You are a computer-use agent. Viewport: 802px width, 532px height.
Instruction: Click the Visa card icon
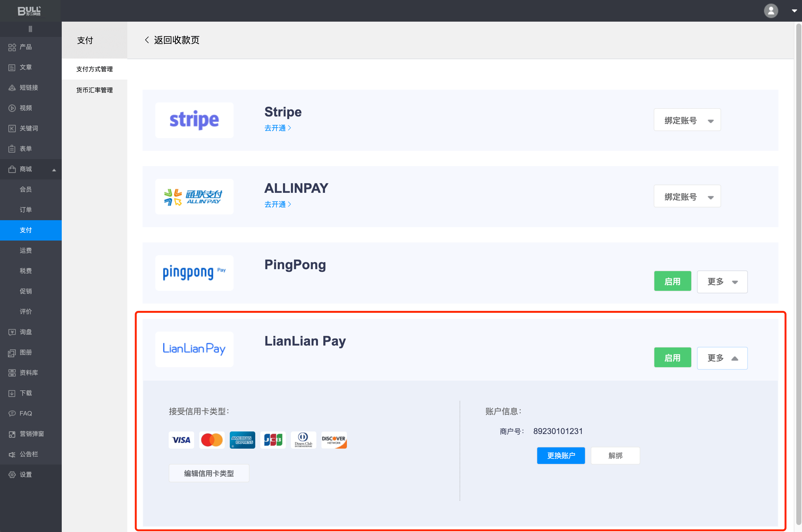click(x=181, y=440)
